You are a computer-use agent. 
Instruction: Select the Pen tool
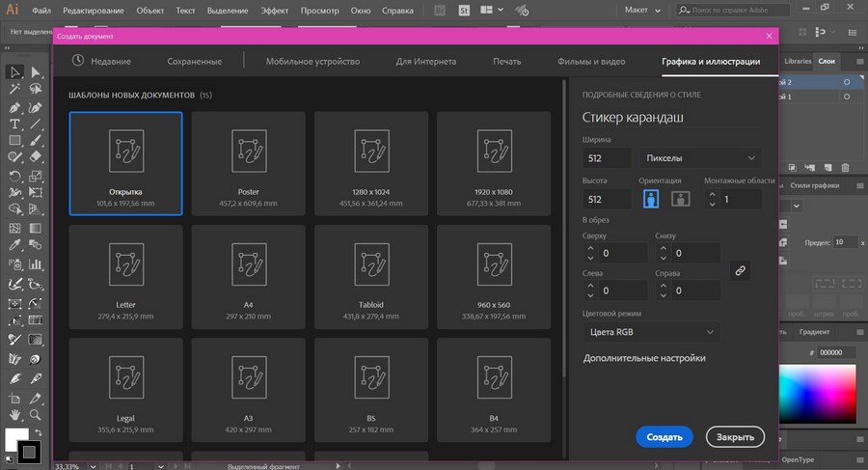pos(14,107)
